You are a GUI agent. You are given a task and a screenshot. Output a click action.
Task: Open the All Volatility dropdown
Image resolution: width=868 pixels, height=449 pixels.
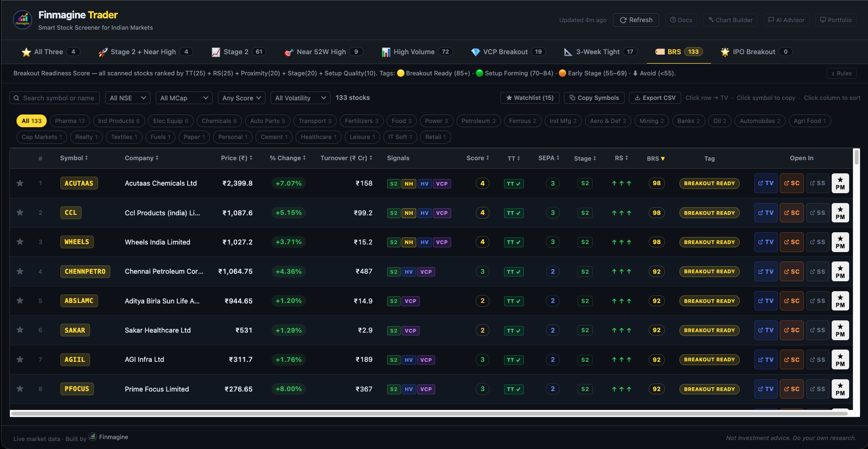click(300, 98)
